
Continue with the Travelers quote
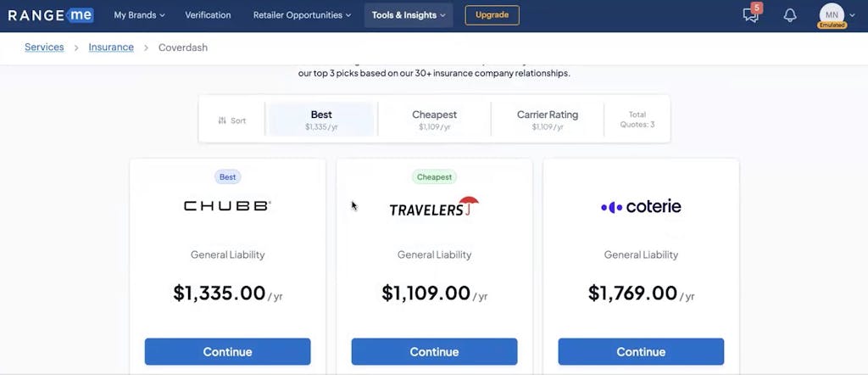click(x=434, y=352)
